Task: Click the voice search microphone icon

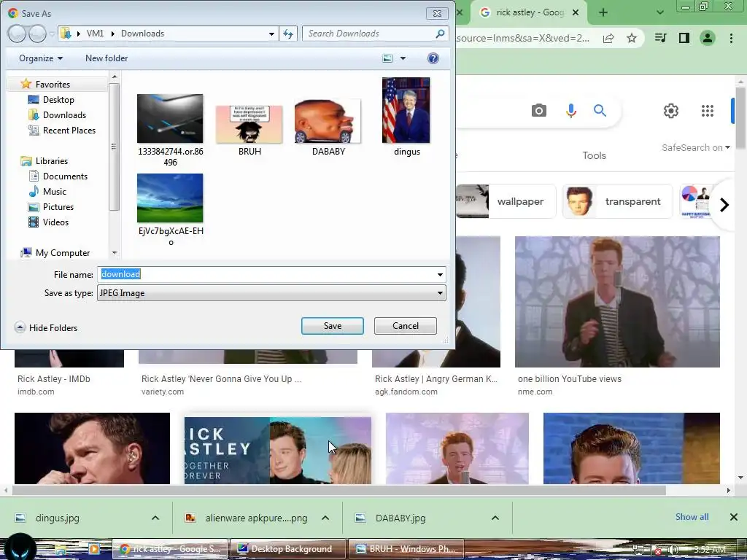Action: (x=570, y=111)
